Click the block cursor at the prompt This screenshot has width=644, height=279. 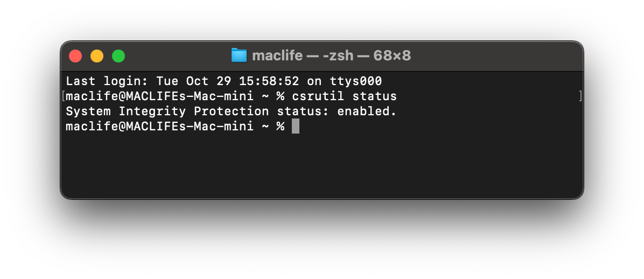tap(295, 127)
